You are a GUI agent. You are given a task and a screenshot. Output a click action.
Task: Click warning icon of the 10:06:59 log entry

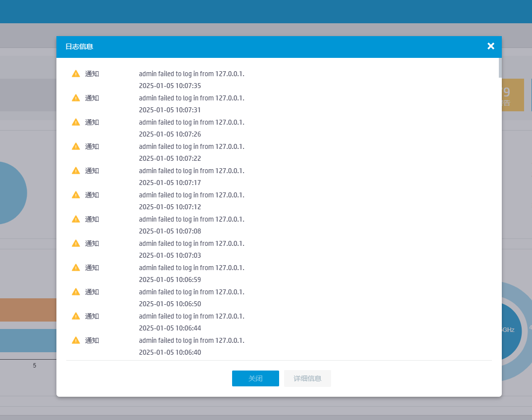(x=76, y=268)
